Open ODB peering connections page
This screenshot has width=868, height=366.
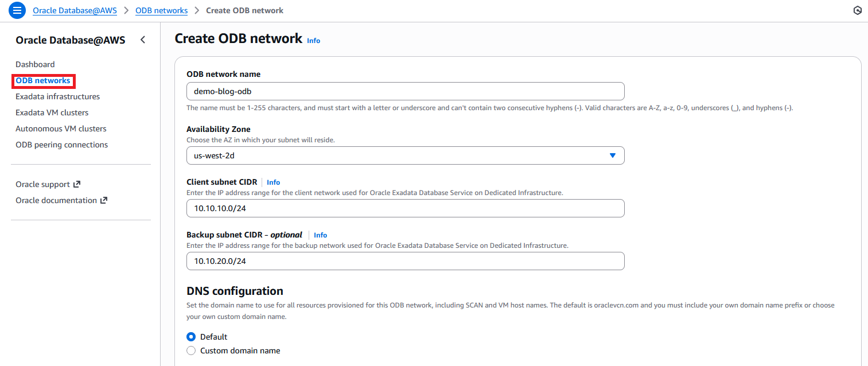61,145
